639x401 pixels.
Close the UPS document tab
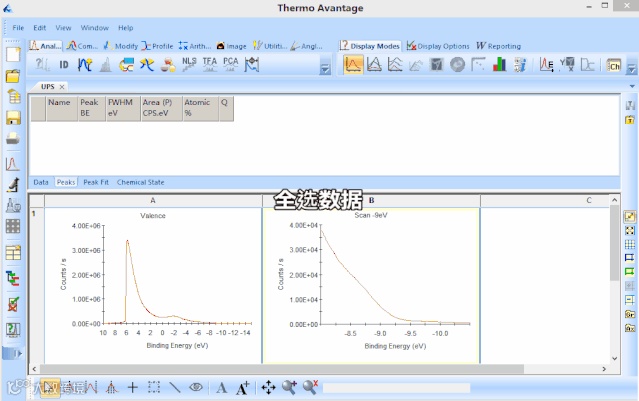[x=62, y=87]
